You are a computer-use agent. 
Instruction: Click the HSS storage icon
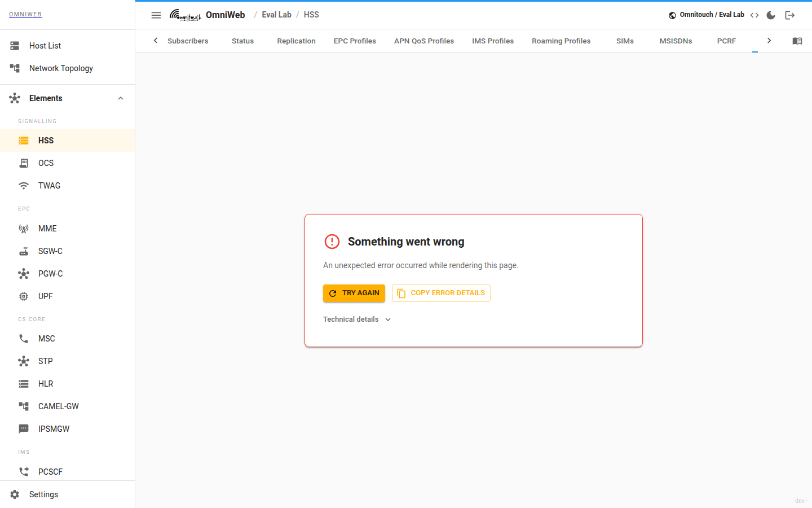[x=24, y=141]
